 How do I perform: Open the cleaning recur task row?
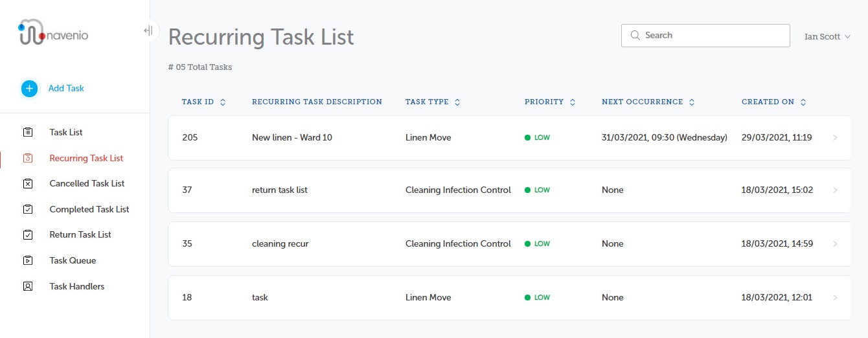point(280,243)
